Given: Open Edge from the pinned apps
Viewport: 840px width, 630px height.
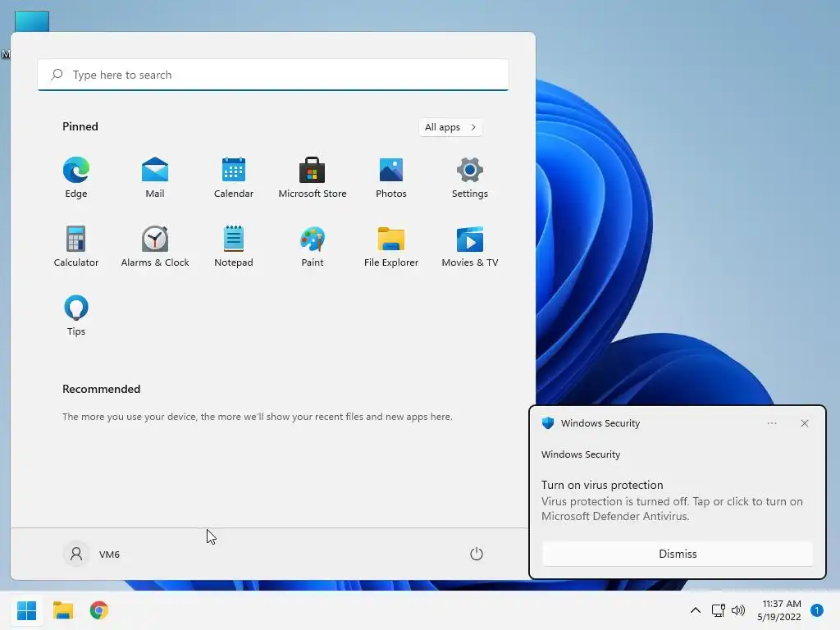Looking at the screenshot, I should pos(76,178).
